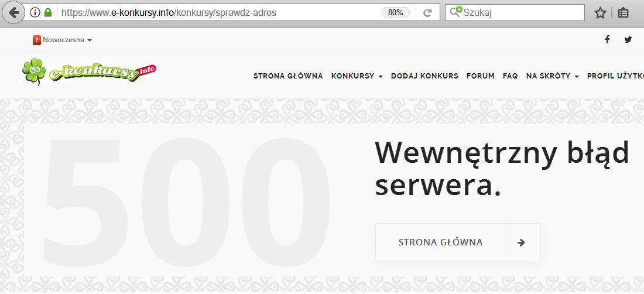
Task: Navigate to the FORUM page
Action: [x=480, y=76]
